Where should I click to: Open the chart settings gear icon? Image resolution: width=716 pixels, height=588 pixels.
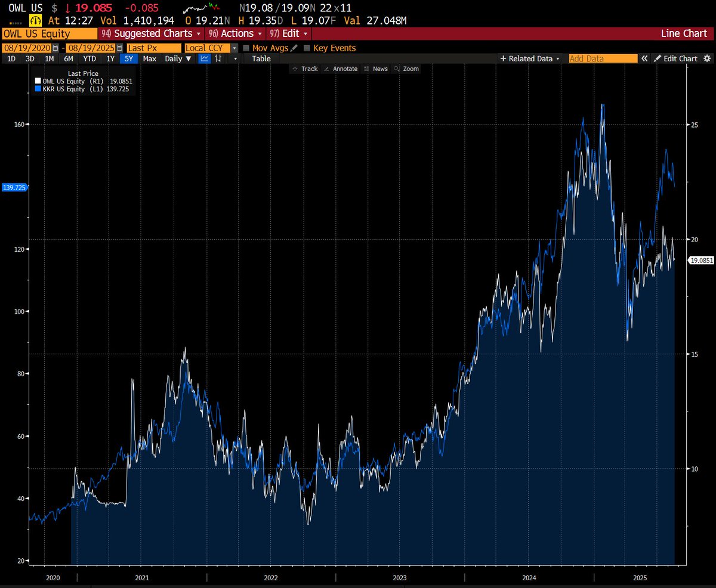coord(707,58)
